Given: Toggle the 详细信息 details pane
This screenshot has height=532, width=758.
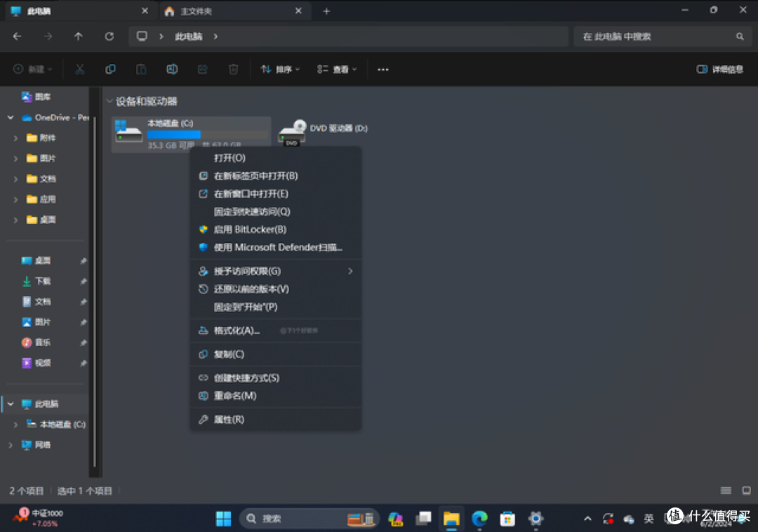Looking at the screenshot, I should [x=719, y=69].
